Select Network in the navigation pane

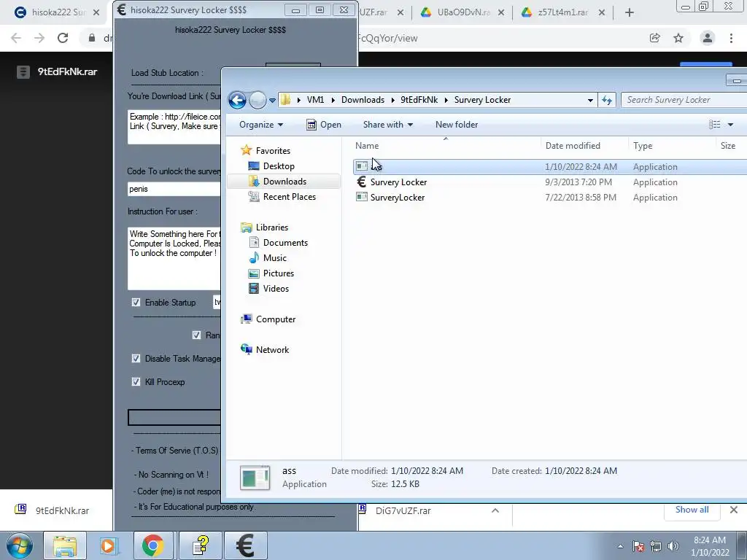(x=272, y=350)
